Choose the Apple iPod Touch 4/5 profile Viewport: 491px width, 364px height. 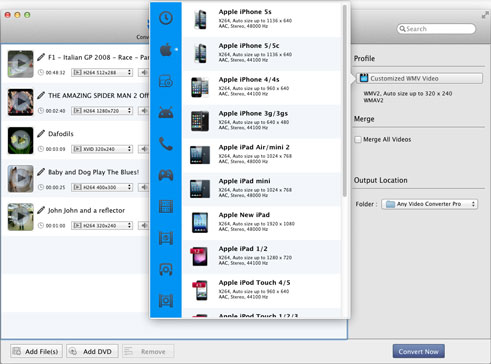tap(262, 291)
